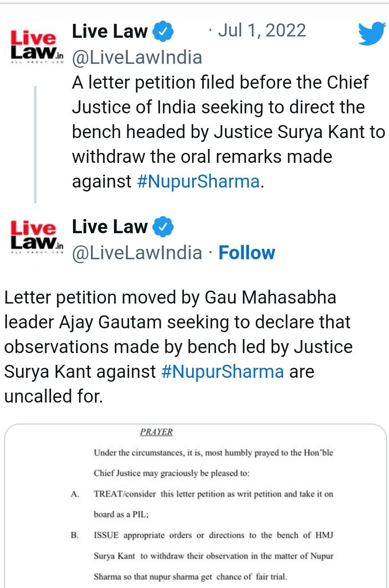Select top Live Law display name
This screenshot has height=588, width=389.
[110, 31]
